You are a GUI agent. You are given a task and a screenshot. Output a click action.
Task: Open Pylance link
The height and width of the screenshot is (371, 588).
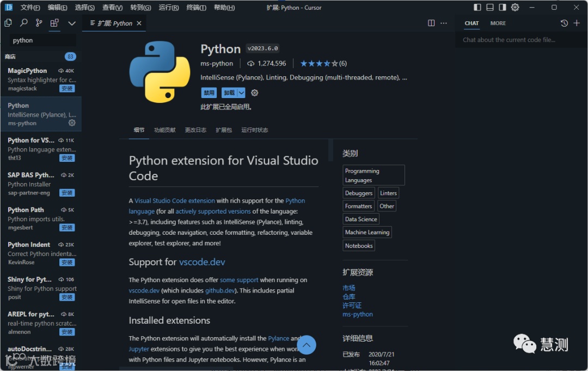coord(279,338)
